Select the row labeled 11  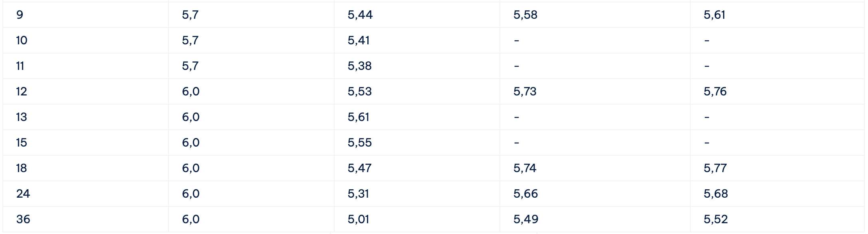click(434, 66)
